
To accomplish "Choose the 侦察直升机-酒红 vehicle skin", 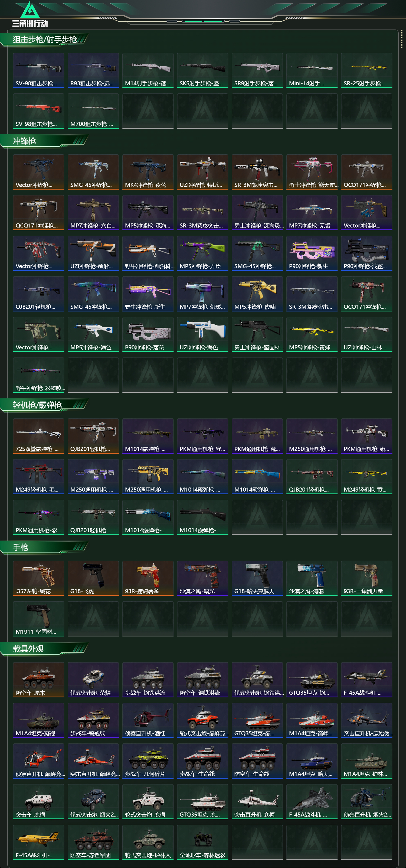I will pos(148,720).
